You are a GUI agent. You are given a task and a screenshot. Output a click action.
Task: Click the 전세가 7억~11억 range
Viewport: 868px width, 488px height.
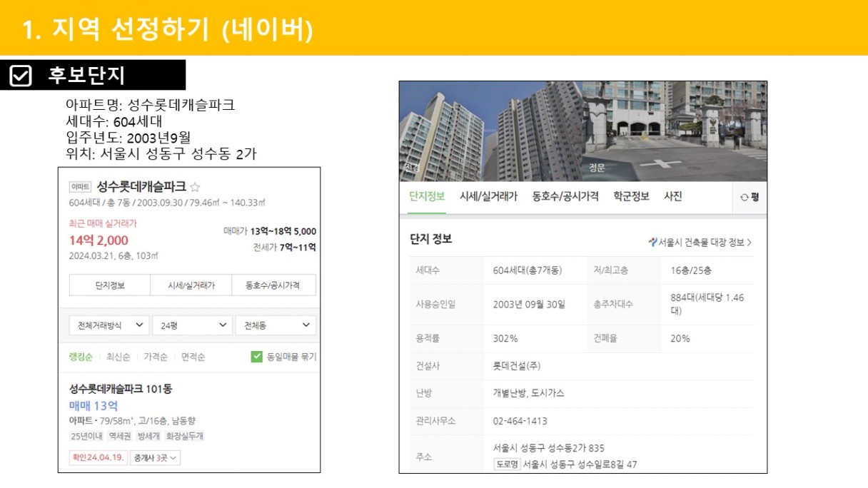point(284,248)
